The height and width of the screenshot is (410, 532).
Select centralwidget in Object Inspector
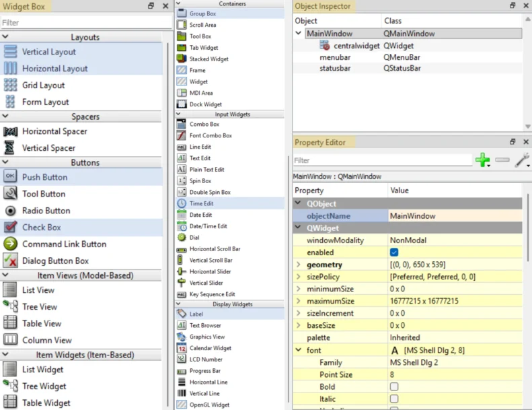point(356,46)
